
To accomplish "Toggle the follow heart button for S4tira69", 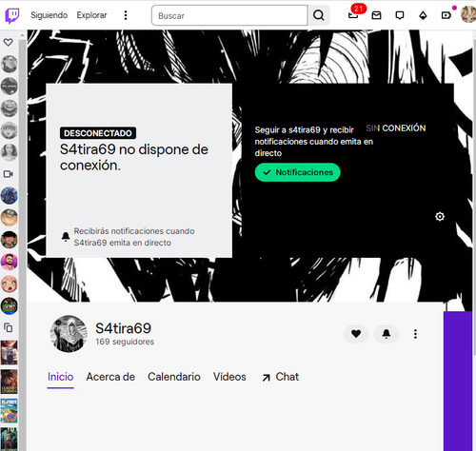I will coord(356,334).
